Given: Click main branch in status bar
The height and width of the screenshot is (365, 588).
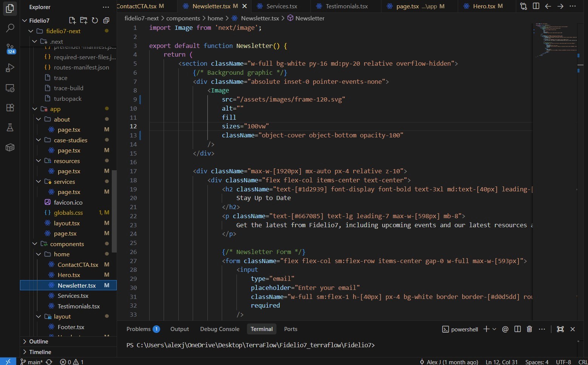Looking at the screenshot, I should click(35, 362).
